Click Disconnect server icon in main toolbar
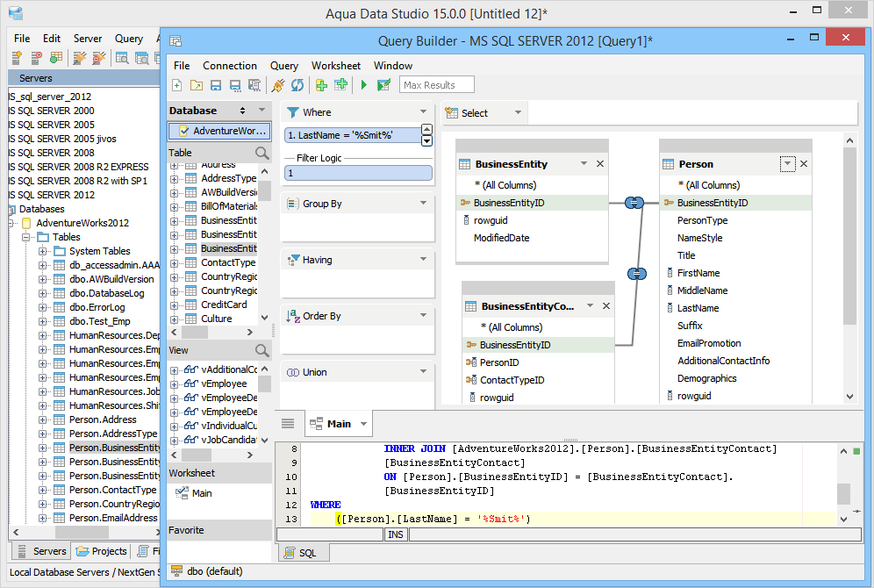 (99, 57)
